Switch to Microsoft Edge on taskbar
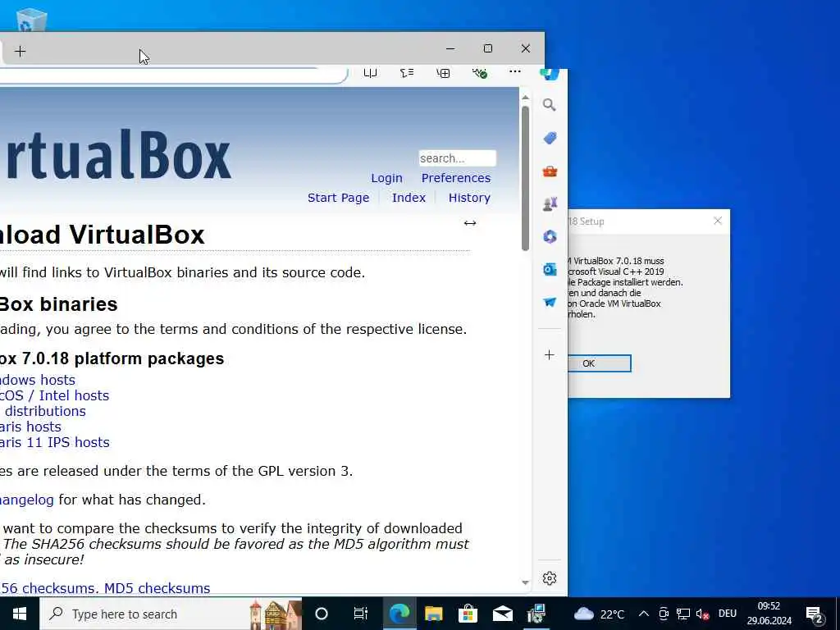This screenshot has height=630, width=840. point(399,614)
